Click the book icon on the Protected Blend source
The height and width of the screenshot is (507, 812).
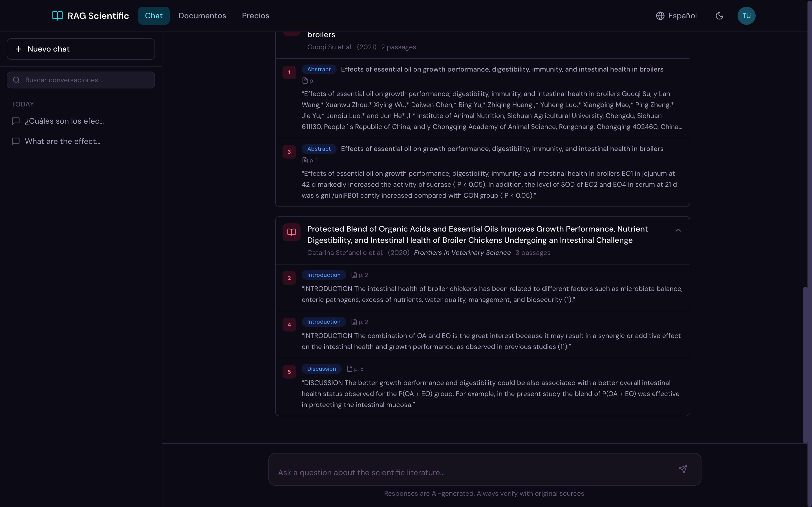click(x=291, y=232)
